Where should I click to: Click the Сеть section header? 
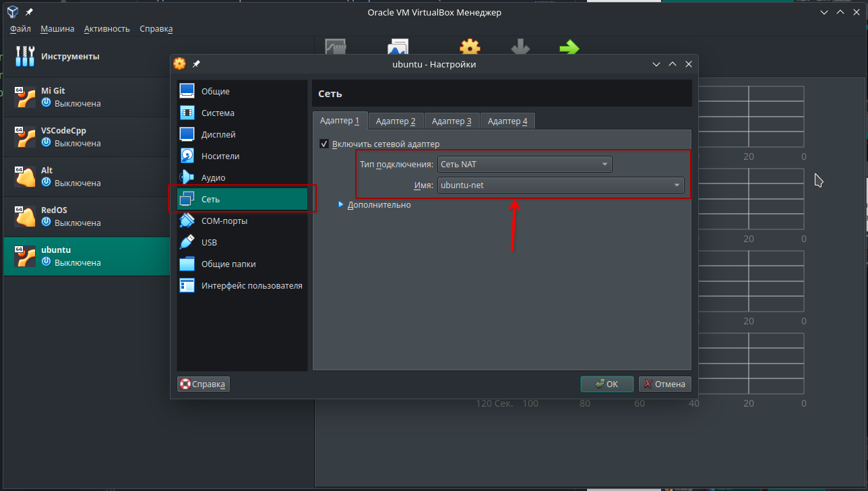[x=502, y=94]
